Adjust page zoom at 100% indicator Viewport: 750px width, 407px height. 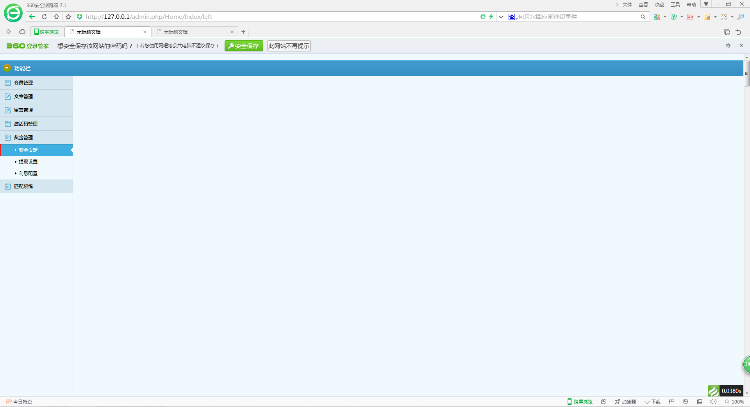734,402
